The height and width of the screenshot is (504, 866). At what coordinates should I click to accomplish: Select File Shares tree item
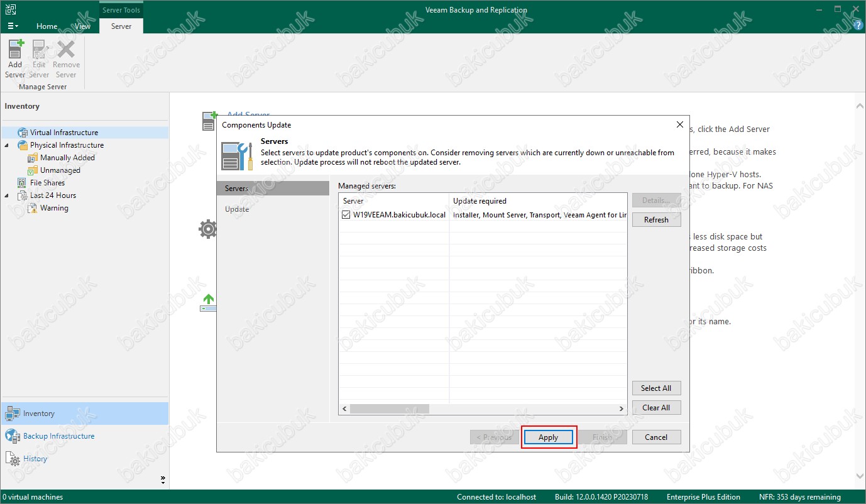[x=47, y=183]
